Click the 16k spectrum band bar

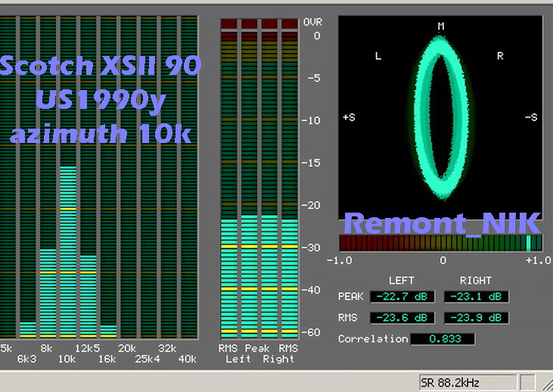click(109, 331)
